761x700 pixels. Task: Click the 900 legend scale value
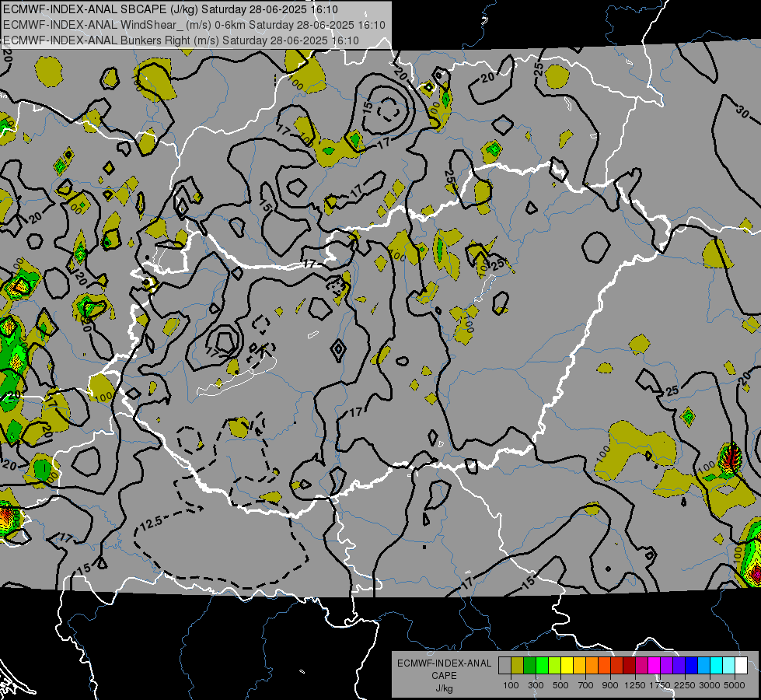coord(610,685)
